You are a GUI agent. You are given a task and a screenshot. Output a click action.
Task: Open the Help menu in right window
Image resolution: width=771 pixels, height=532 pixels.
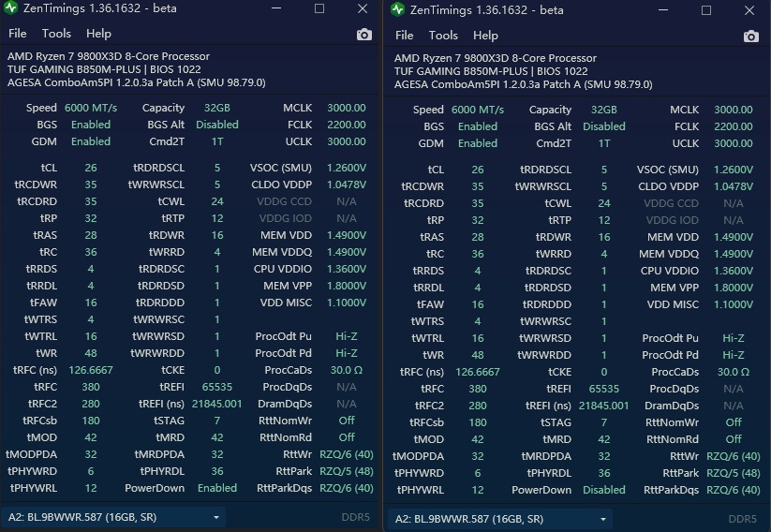[486, 36]
